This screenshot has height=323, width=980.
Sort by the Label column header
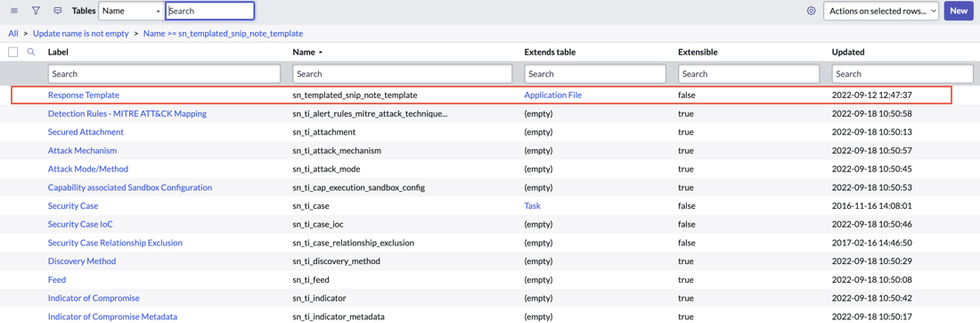click(x=58, y=52)
